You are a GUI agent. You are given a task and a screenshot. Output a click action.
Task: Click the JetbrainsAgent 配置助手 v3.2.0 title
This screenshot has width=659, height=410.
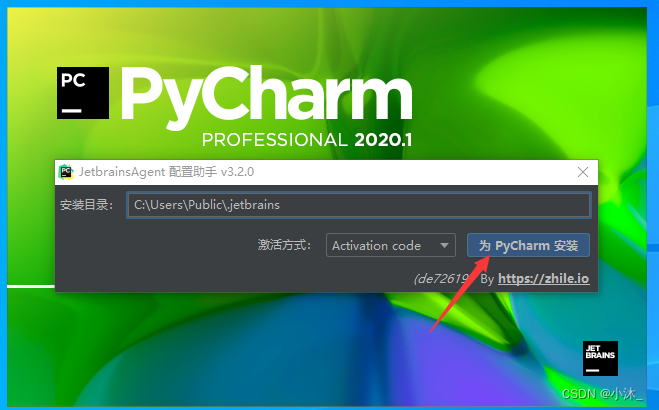(x=166, y=172)
